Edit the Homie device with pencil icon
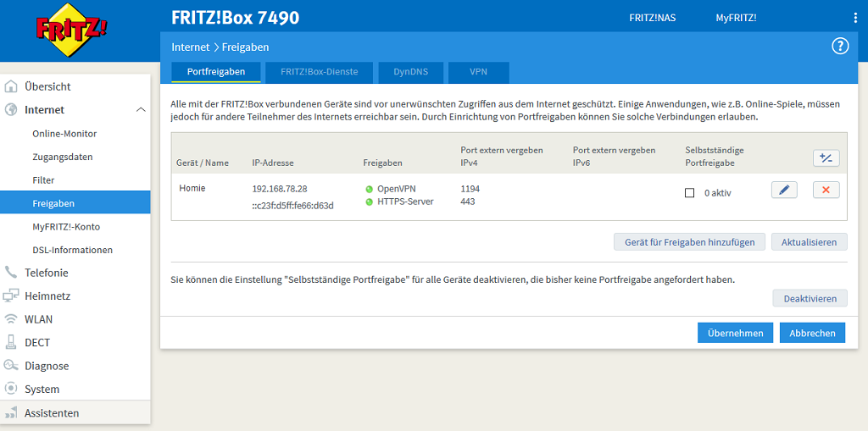 pos(784,190)
